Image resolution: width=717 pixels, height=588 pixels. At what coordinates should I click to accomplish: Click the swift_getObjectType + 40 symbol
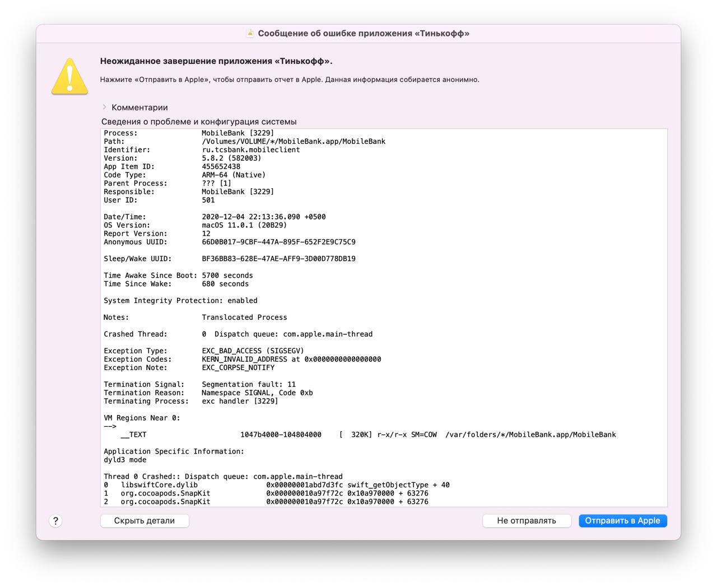(398, 486)
